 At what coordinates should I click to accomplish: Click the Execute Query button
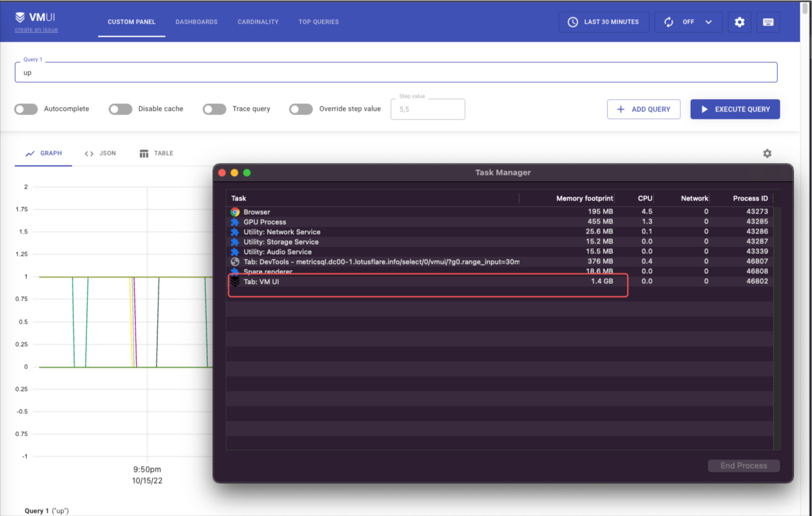pyautogui.click(x=735, y=109)
